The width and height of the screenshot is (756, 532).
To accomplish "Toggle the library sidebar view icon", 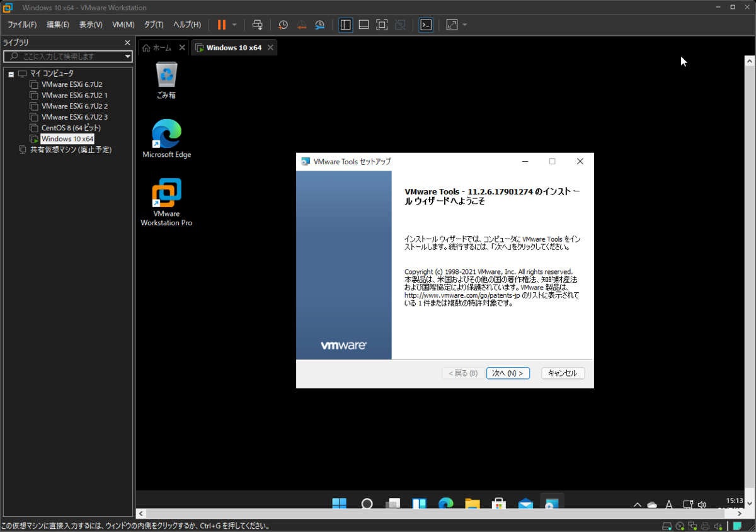I will [345, 25].
